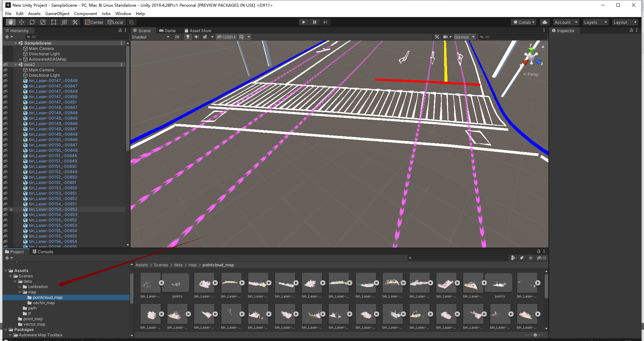Image resolution: width=644 pixels, height=341 pixels.
Task: Open the Shaded draw mode dropdown
Action: click(x=150, y=37)
